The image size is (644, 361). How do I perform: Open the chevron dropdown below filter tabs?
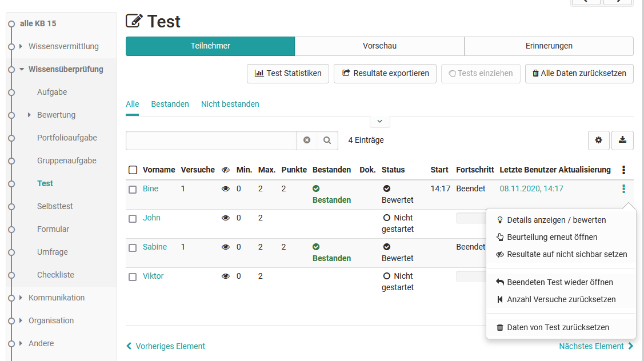pyautogui.click(x=379, y=121)
